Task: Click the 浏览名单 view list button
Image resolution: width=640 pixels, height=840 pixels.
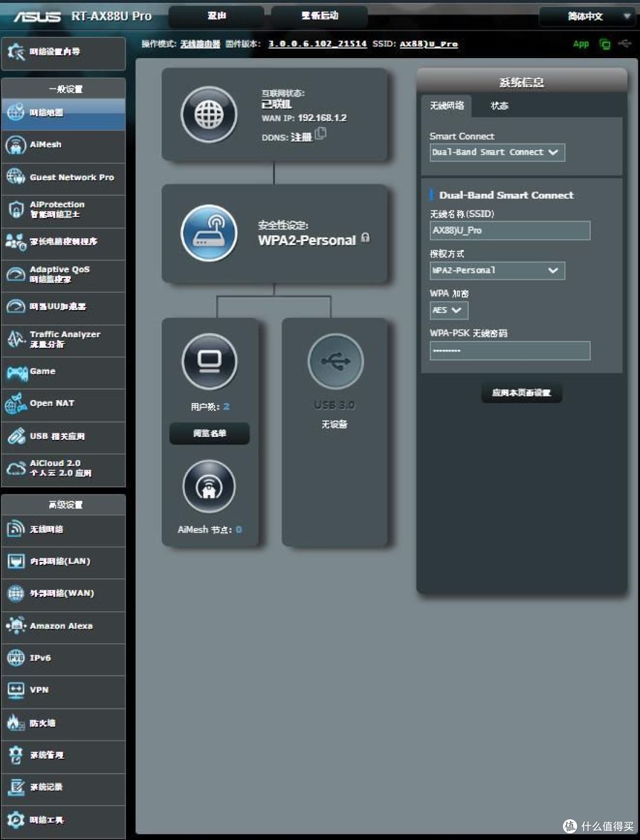Action: (x=209, y=433)
